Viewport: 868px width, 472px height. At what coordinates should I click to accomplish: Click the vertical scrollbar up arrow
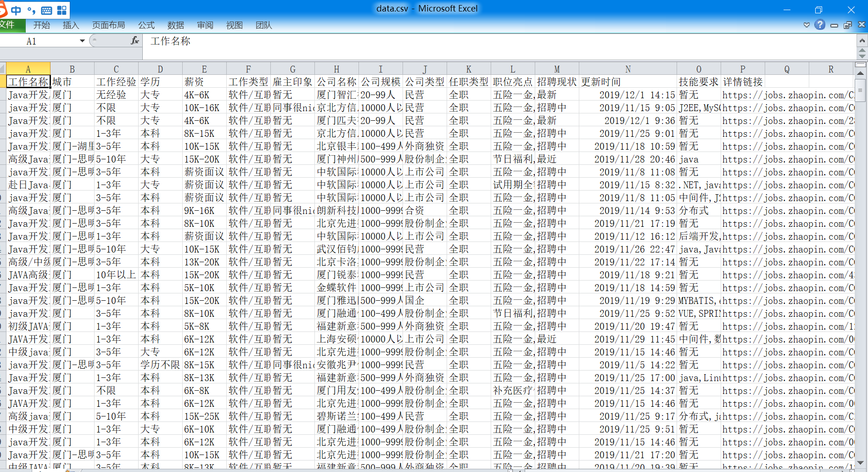(x=861, y=73)
